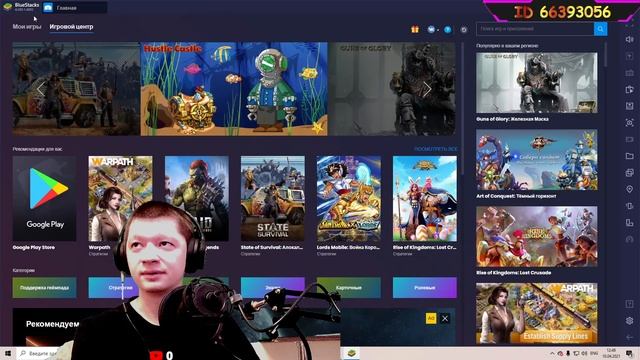640x360 pixels.
Task: Open the settings gear beside help icon
Action: pos(464,29)
